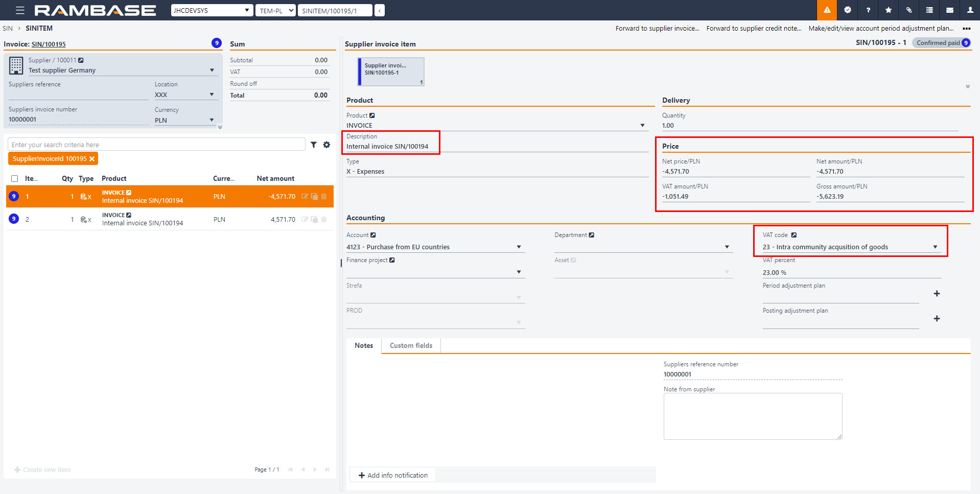Select the Notes tab
Image resolution: width=980 pixels, height=494 pixels.
tap(364, 346)
